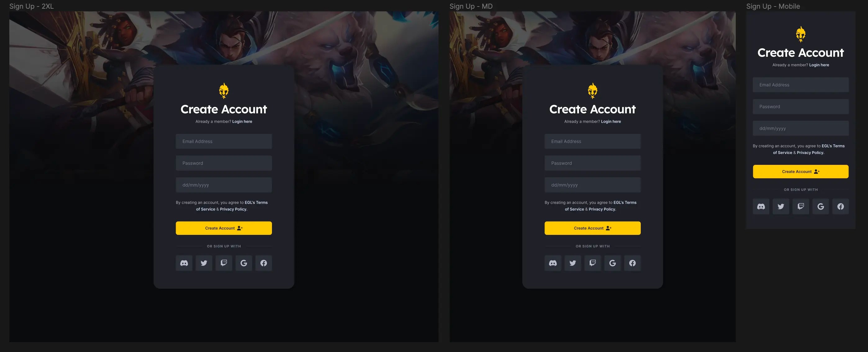Focus the Password field in the MD form
Image resolution: width=868 pixels, height=352 pixels.
pos(592,163)
